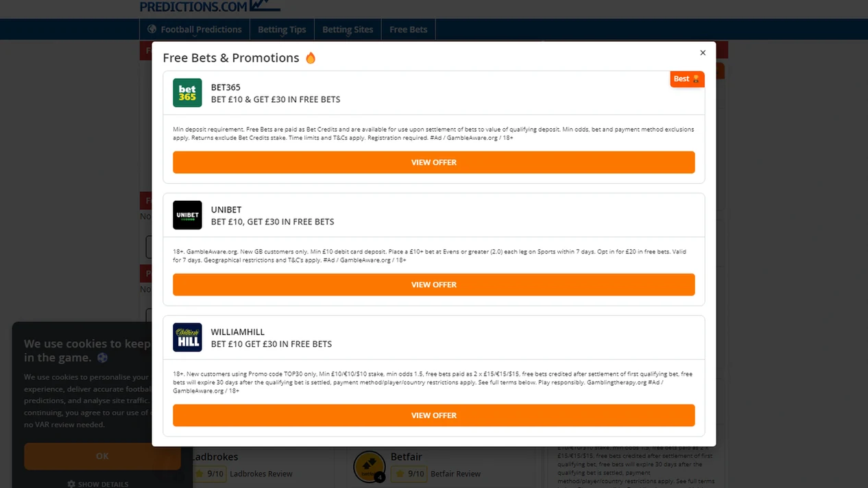The width and height of the screenshot is (868, 488).
Task: Click the orange Best badge
Action: (687, 79)
